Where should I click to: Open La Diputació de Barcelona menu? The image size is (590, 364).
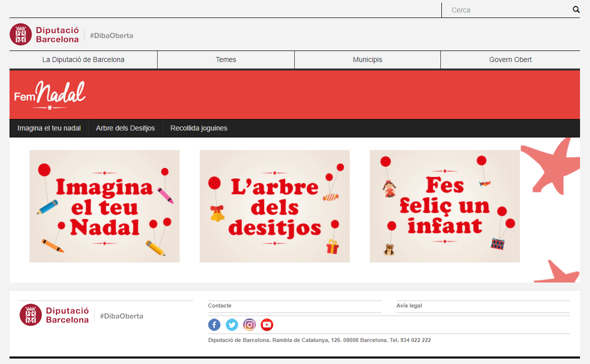click(x=83, y=60)
